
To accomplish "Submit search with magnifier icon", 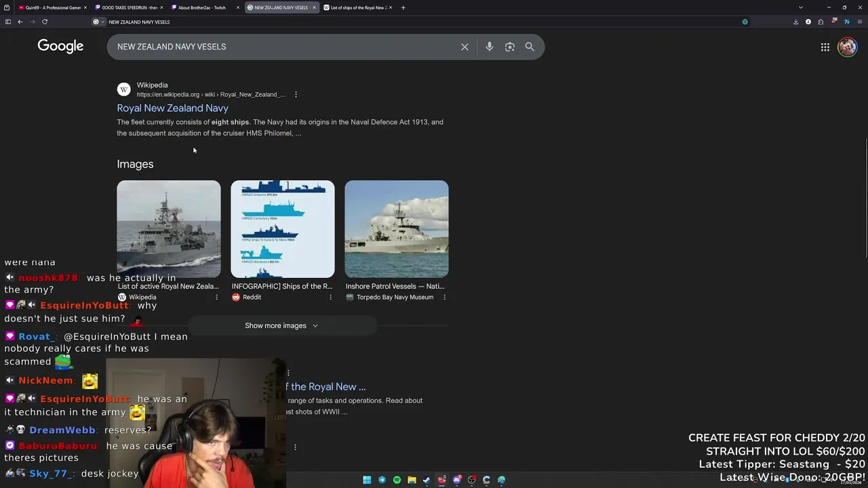I will [x=530, y=47].
